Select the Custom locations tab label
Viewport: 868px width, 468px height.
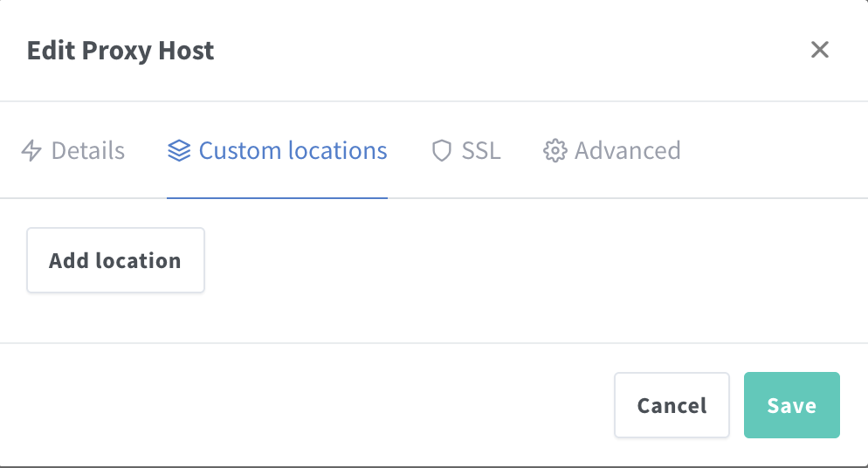(293, 151)
